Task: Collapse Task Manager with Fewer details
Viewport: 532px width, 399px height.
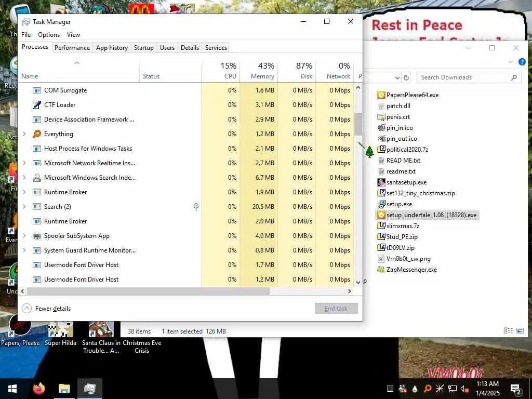Action: 46,309
